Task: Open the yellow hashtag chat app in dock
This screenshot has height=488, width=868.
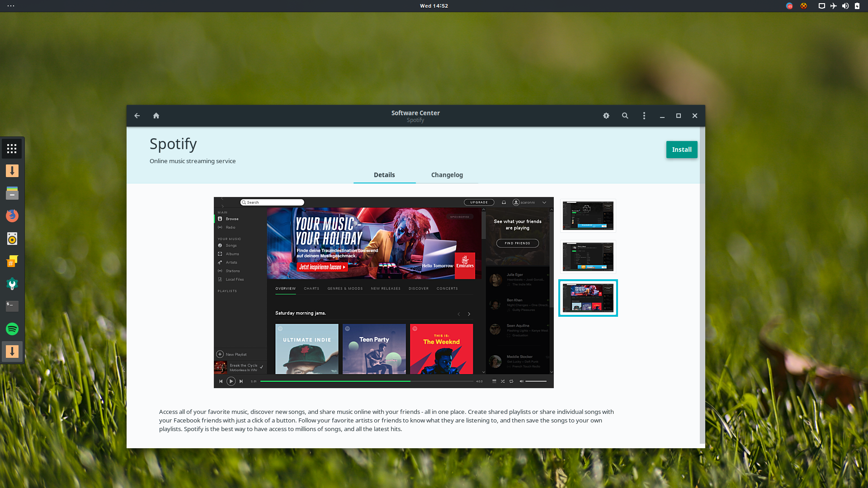Action: click(12, 261)
